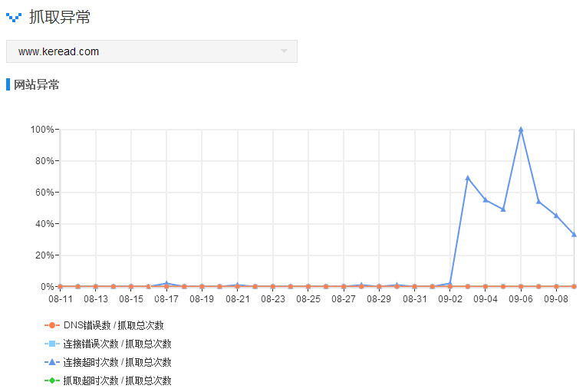586x392 pixels.
Task: Click the last blue triangle data point
Action: [x=574, y=235]
